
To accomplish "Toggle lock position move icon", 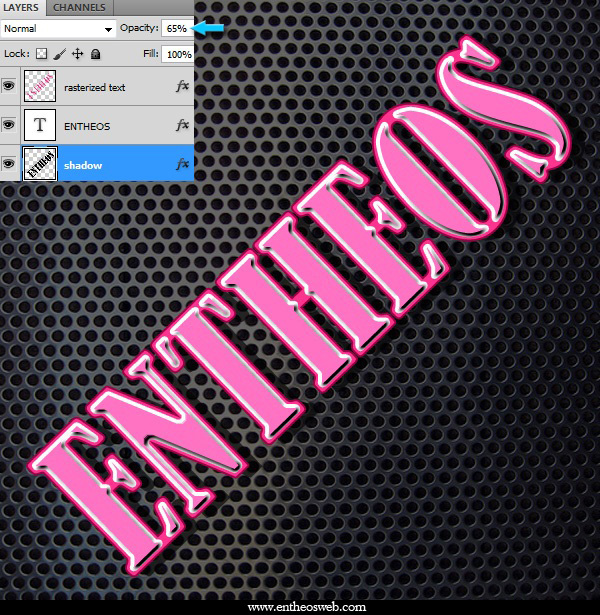I will 78,54.
